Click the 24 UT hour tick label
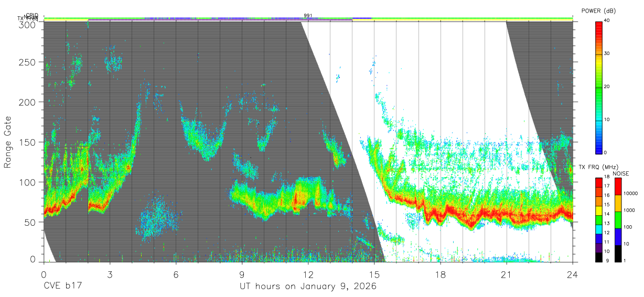This screenshot has width=644, height=297. click(x=573, y=274)
